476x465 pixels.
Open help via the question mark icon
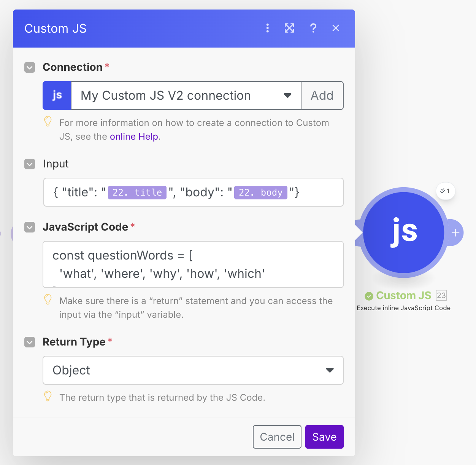coord(313,28)
